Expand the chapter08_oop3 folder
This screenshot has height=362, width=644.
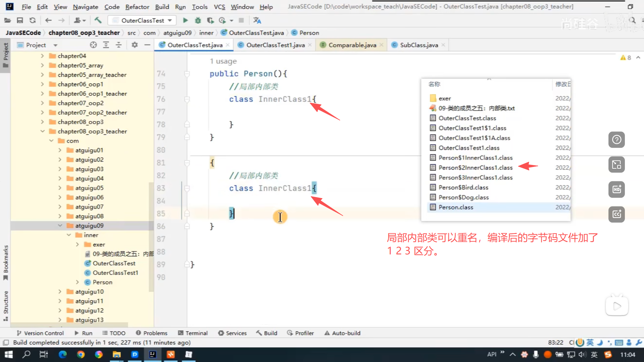tap(42, 122)
